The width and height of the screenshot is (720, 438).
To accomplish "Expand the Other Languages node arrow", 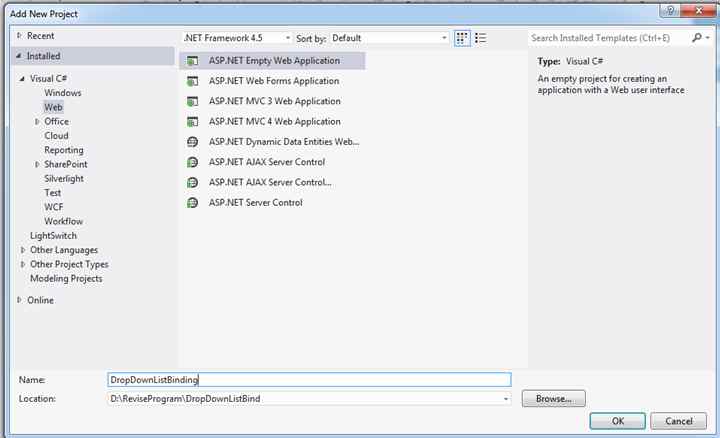I will pos(22,250).
